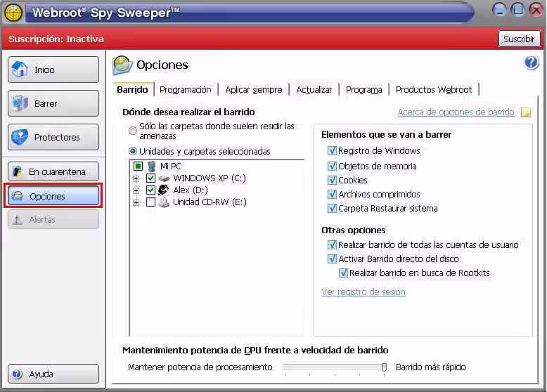Click the Suscribir button
Image resolution: width=547 pixels, height=392 pixels.
pos(518,39)
